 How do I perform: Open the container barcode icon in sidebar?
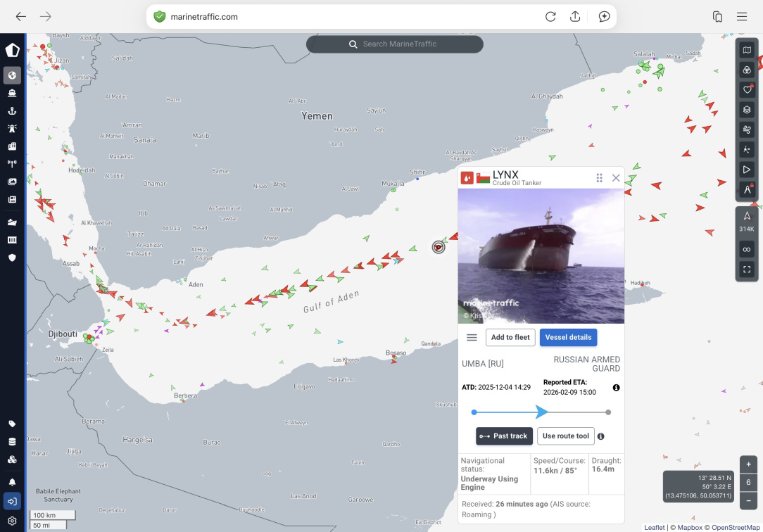click(12, 240)
